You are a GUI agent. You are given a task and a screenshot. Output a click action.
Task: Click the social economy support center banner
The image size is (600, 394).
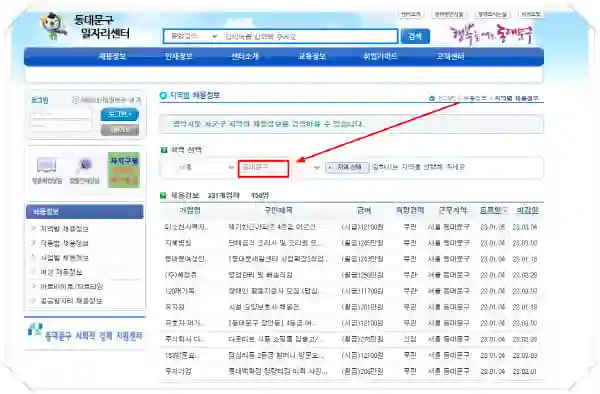(x=85, y=333)
